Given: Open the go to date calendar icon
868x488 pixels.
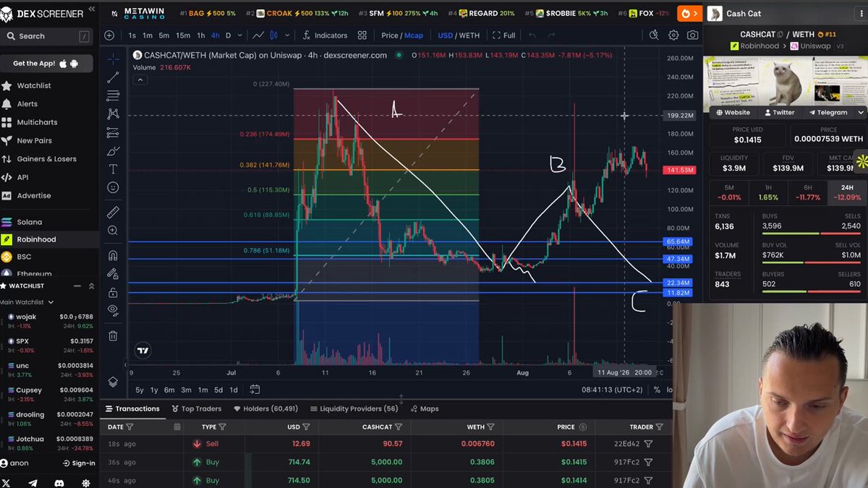Looking at the screenshot, I should point(255,390).
